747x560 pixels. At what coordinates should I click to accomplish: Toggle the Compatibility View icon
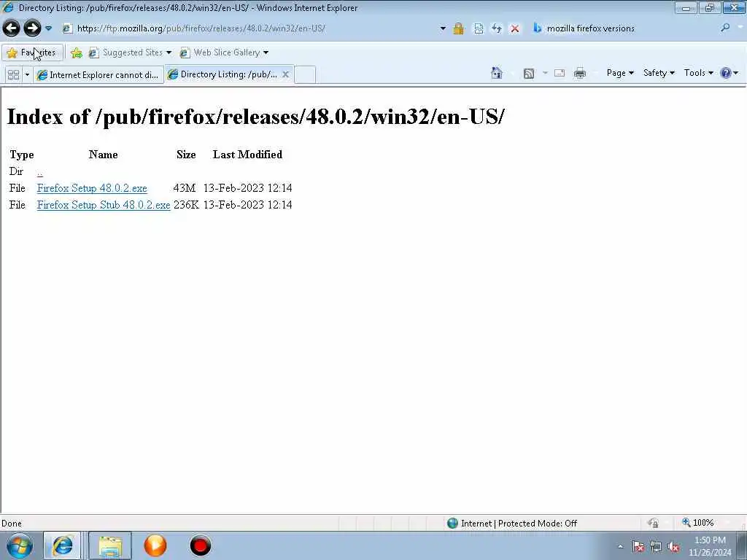[x=479, y=28]
